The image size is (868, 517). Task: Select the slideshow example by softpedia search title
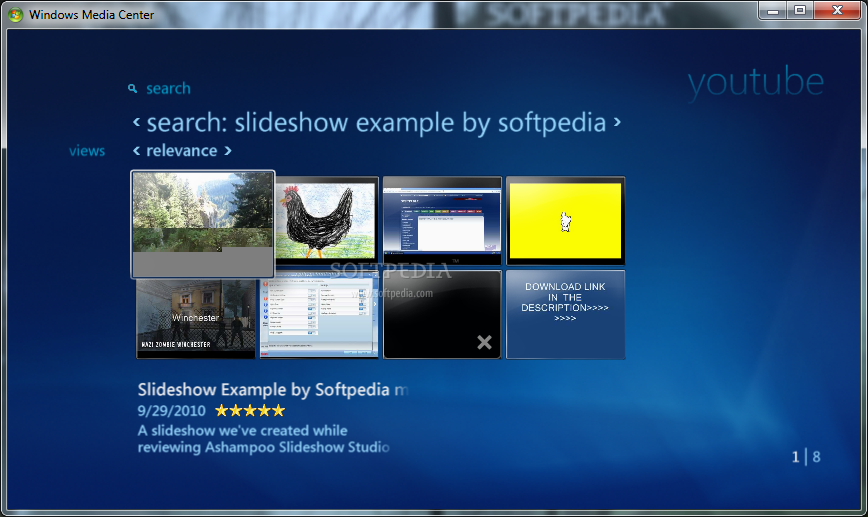tap(376, 122)
